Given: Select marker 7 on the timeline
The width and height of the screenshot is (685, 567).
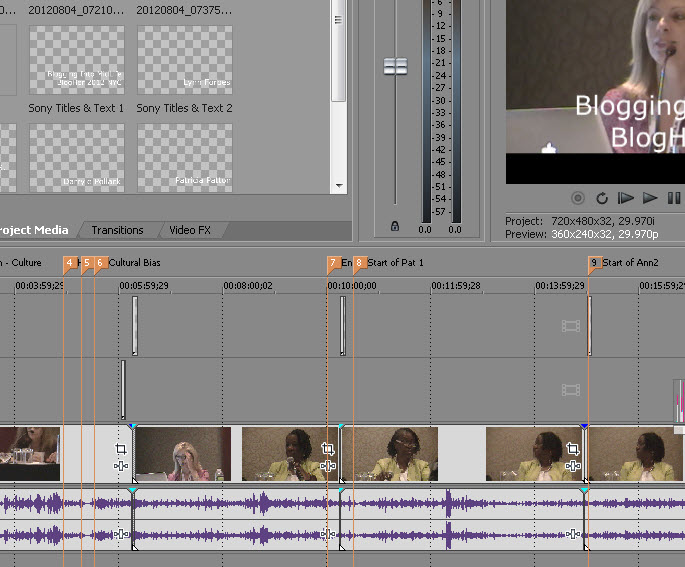Looking at the screenshot, I should pos(333,263).
